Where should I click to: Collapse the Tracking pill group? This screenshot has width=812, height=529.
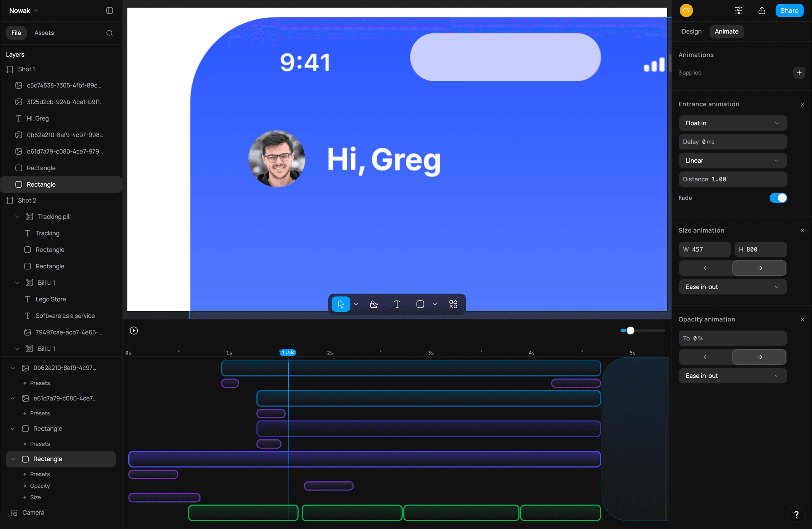tap(17, 217)
